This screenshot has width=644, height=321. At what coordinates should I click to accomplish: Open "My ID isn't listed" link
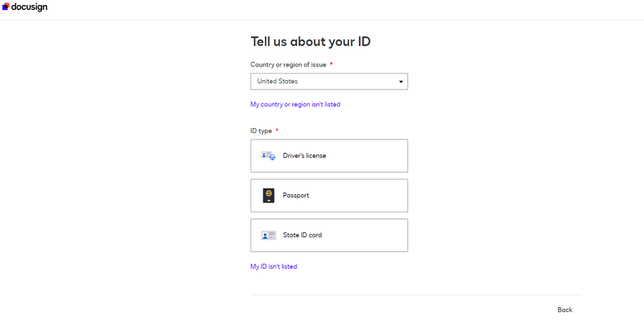[x=273, y=267]
